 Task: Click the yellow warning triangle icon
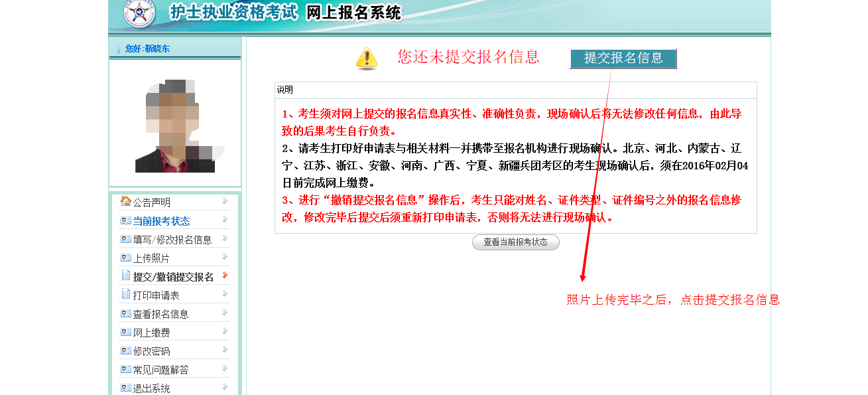point(367,58)
